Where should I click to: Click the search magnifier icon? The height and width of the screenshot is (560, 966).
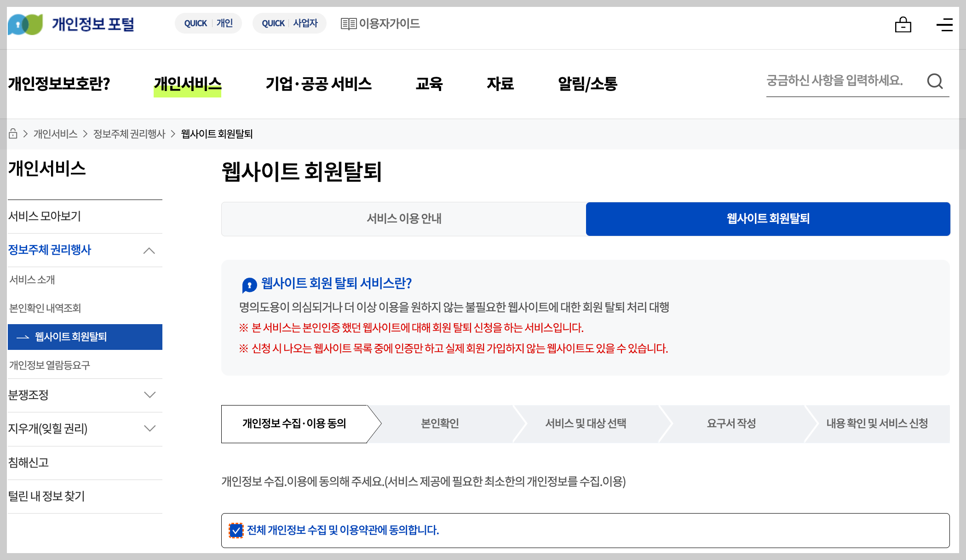935,81
